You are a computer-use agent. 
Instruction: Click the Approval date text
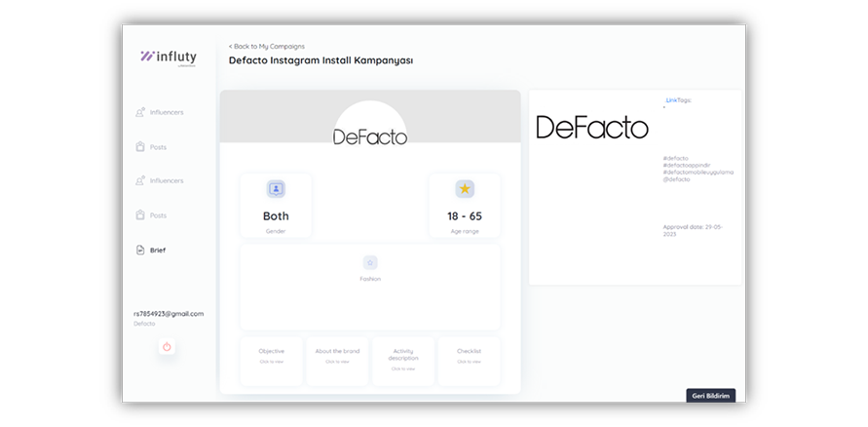point(693,230)
